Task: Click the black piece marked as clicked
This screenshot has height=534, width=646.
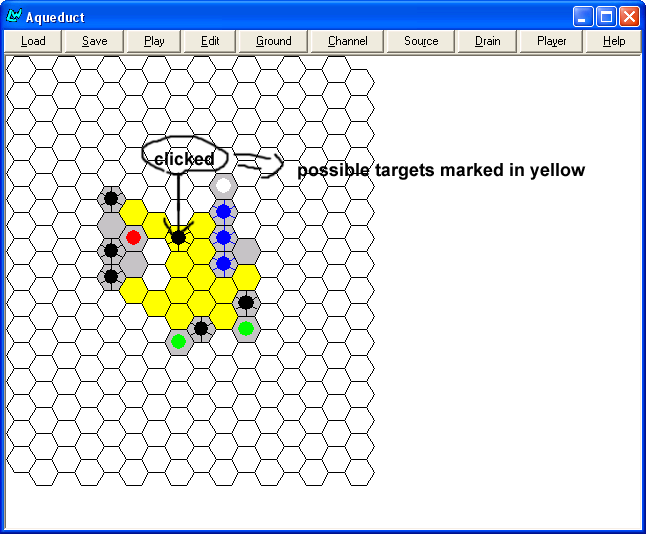Action: click(x=178, y=237)
